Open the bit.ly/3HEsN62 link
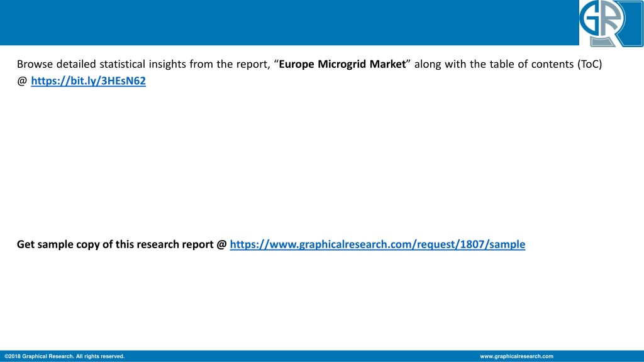Viewport: 644px width, 362px height. pos(88,81)
